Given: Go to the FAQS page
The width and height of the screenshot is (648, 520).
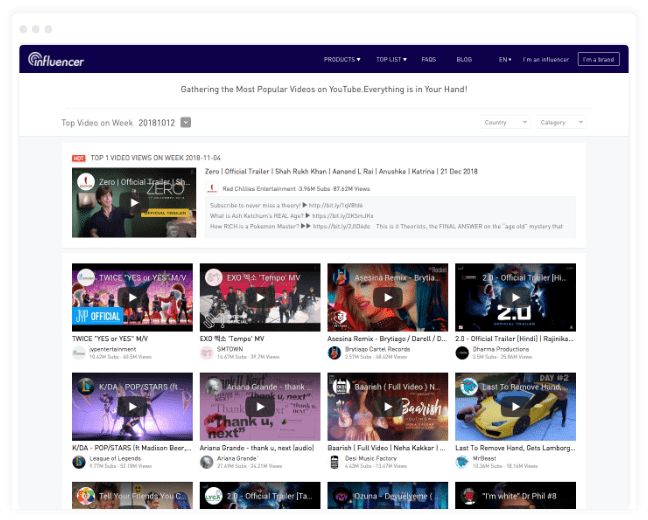Looking at the screenshot, I should (x=429, y=60).
